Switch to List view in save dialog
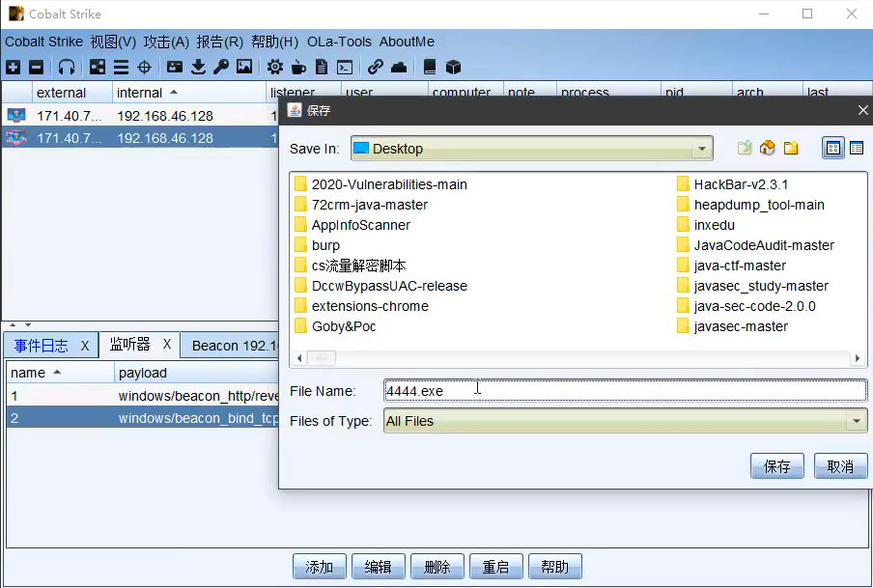873x588 pixels. pyautogui.click(x=832, y=148)
